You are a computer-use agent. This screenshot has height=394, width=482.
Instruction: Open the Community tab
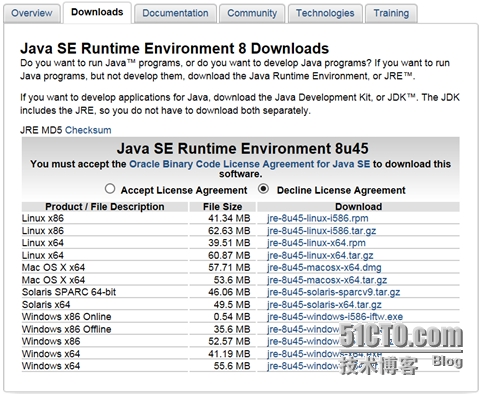point(252,13)
